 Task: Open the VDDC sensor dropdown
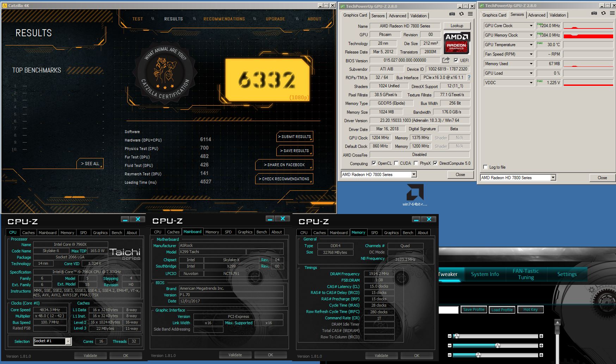(x=531, y=83)
